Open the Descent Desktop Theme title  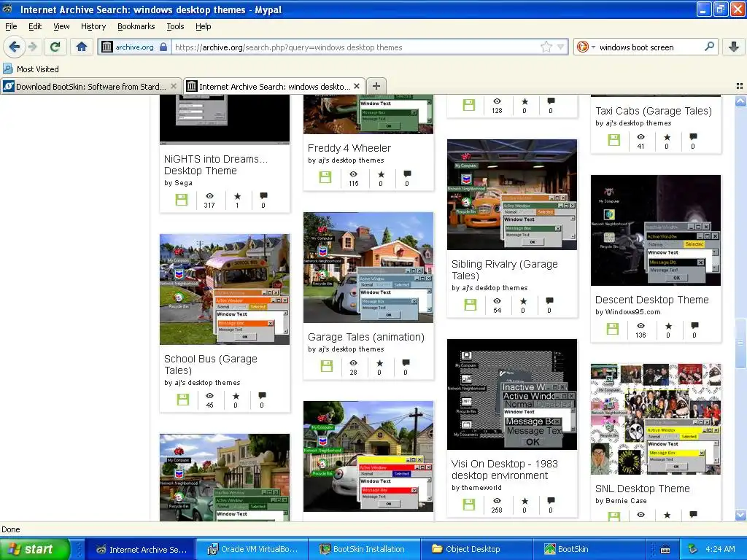(x=651, y=300)
